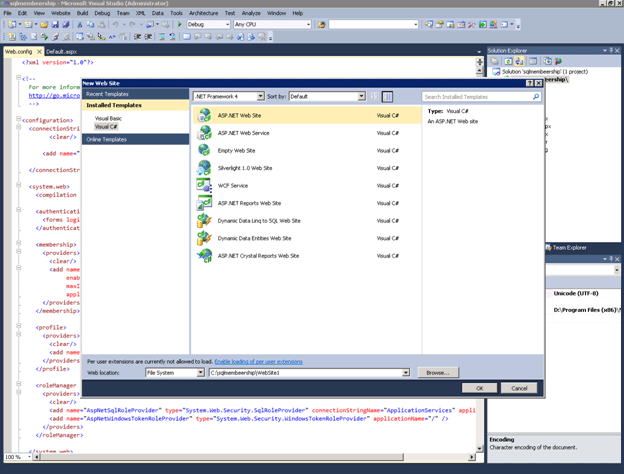The width and height of the screenshot is (624, 474).
Task: Expand the Recent Templates section
Action: (x=135, y=94)
